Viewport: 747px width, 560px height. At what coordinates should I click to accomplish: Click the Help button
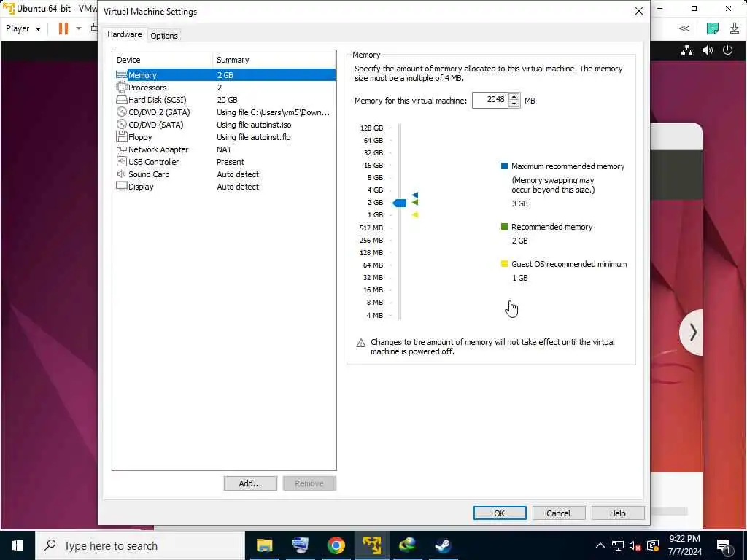[617, 513]
